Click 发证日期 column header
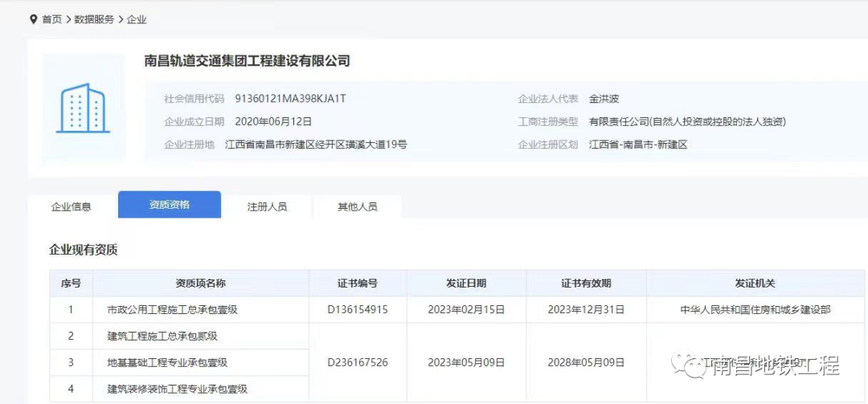The width and height of the screenshot is (868, 404). point(466,284)
